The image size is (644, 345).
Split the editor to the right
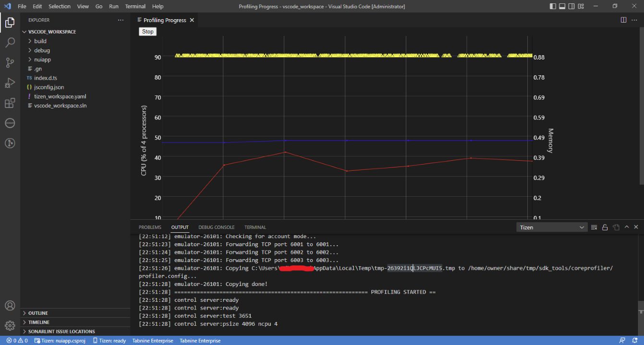pos(623,20)
